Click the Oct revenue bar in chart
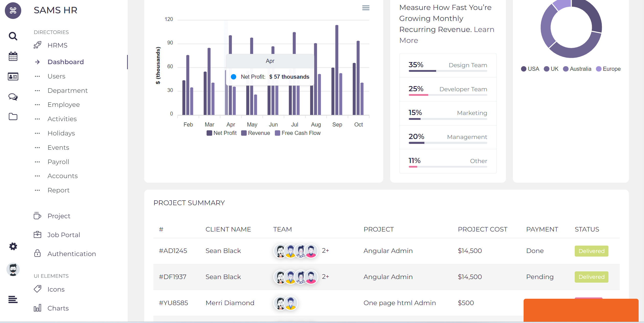Image resolution: width=644 pixels, height=323 pixels. 358,78
